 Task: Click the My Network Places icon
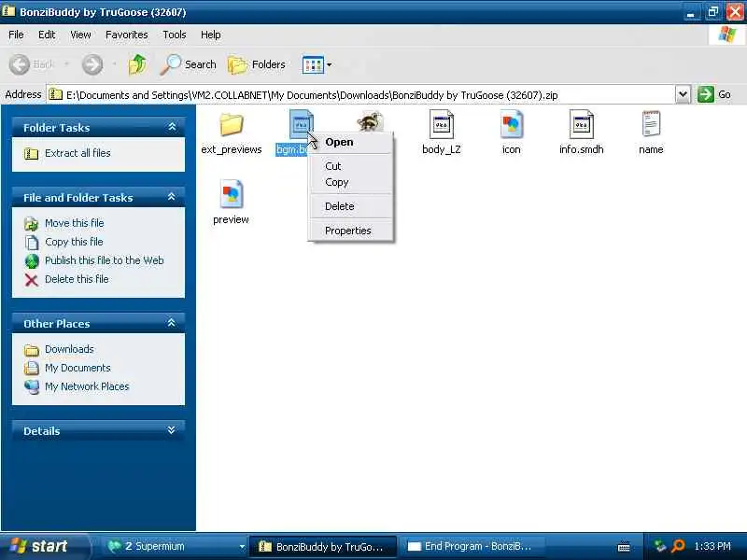[32, 386]
